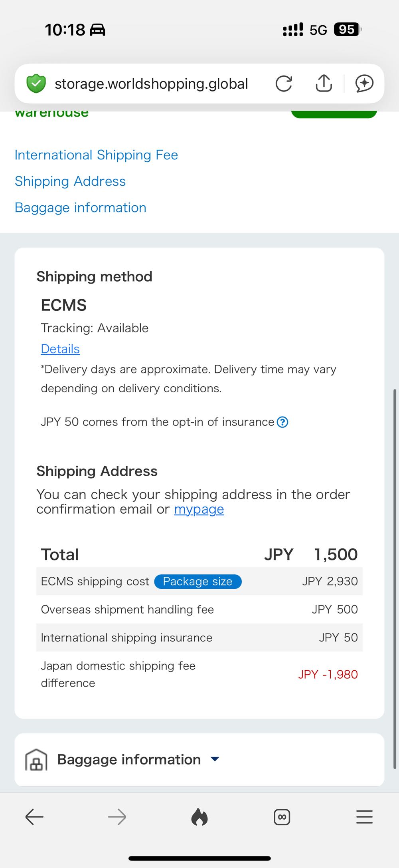
Task: Open the share sheet icon
Action: pyautogui.click(x=324, y=83)
